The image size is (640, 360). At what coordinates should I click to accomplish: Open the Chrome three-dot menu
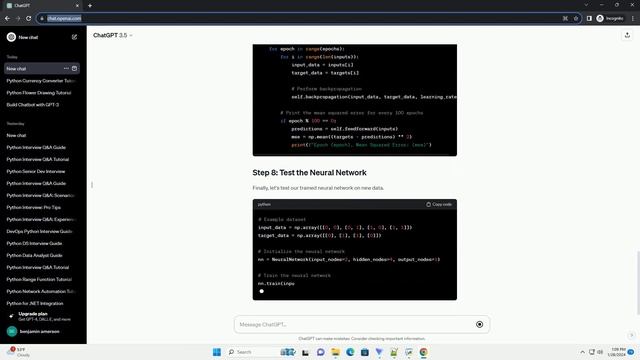coord(633,18)
